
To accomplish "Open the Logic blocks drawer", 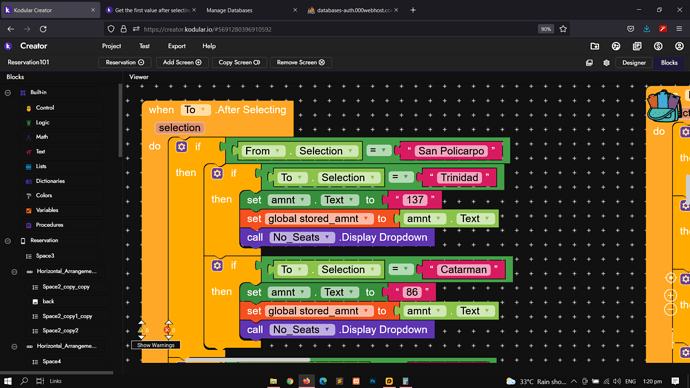I will [42, 123].
